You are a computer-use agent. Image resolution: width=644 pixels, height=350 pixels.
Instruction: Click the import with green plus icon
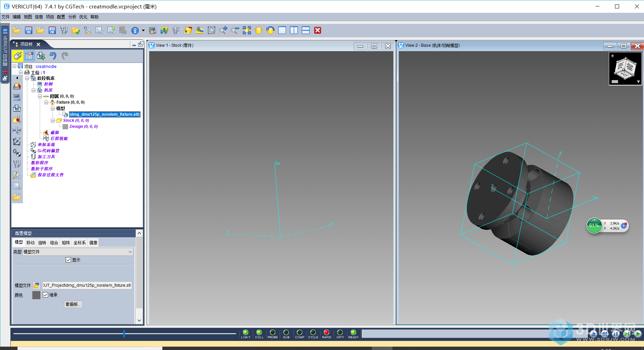(41, 56)
